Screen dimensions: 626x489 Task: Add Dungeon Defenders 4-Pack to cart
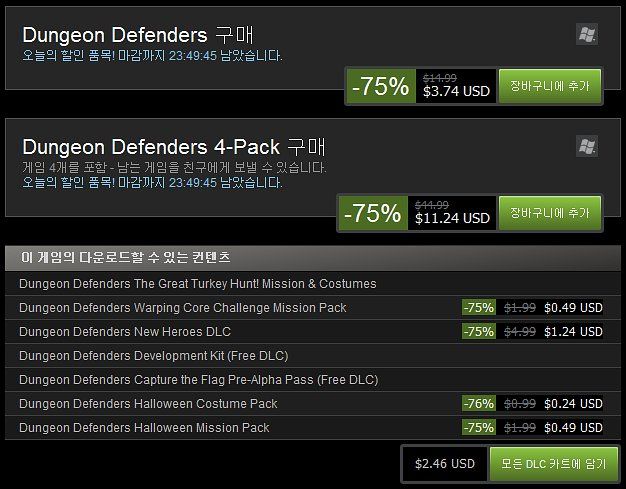point(550,213)
